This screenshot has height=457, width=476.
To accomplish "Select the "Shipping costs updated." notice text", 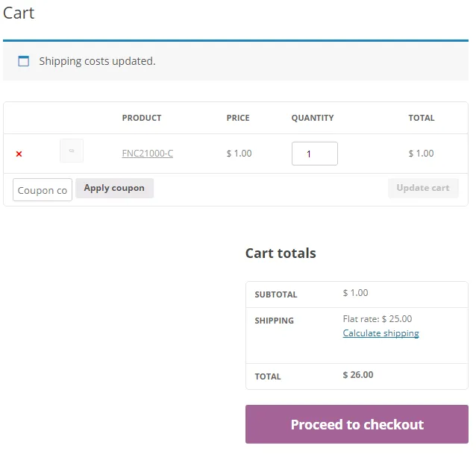I will click(97, 61).
